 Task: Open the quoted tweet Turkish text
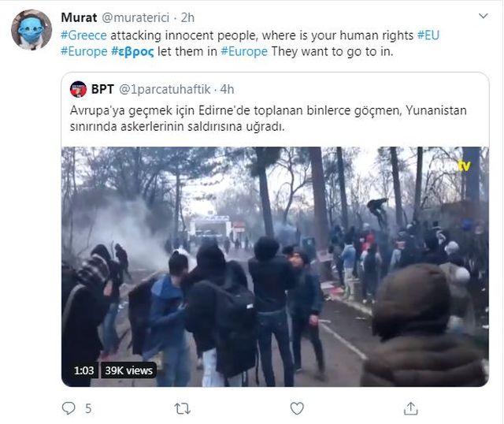click(x=269, y=118)
